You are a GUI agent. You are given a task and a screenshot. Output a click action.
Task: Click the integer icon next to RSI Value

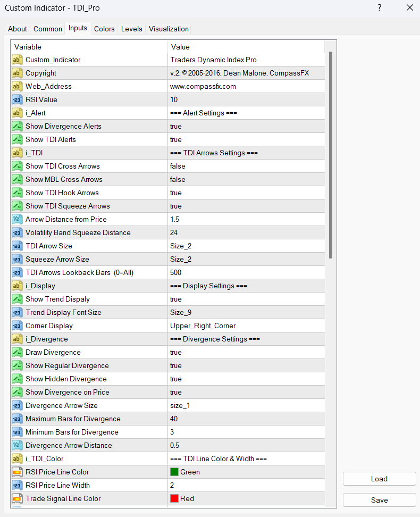point(17,99)
